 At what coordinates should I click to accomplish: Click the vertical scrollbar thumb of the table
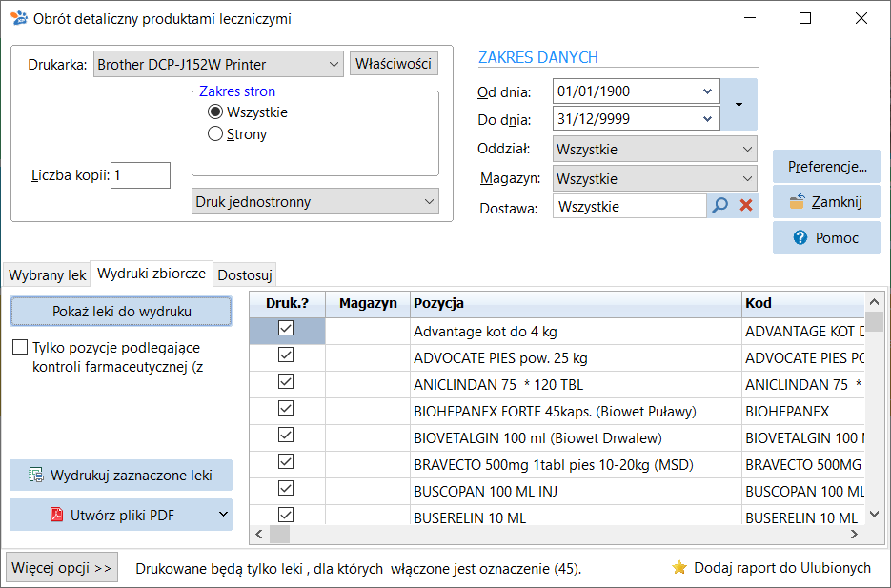click(x=875, y=321)
